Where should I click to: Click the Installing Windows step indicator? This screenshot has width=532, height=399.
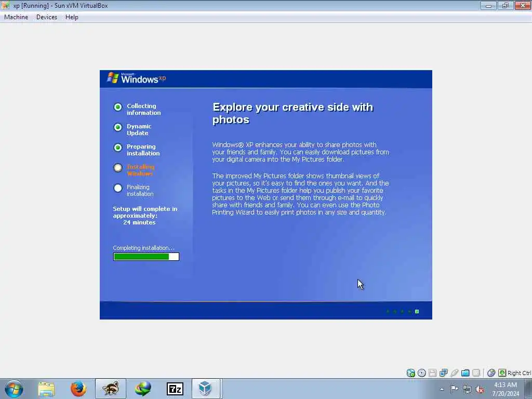[x=135, y=170]
